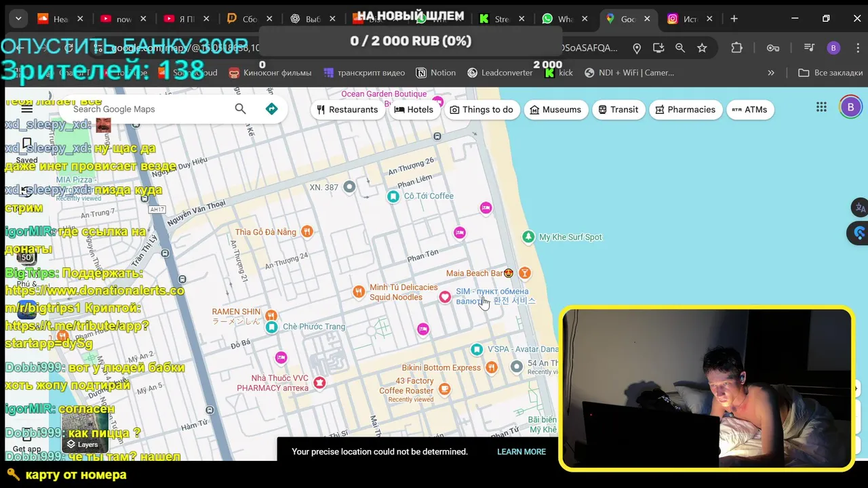The image size is (868, 488).
Task: Open the Chrome extensions puzzle icon
Action: [736, 48]
